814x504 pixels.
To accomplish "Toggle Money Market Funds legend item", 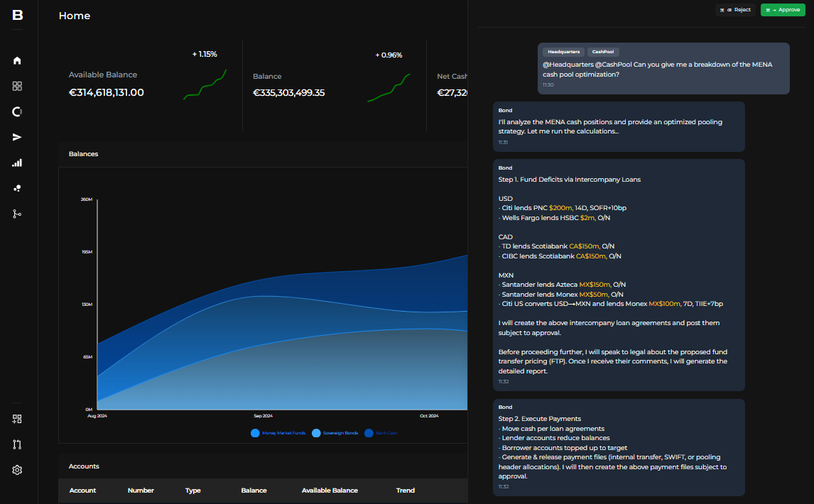I will (x=278, y=433).
